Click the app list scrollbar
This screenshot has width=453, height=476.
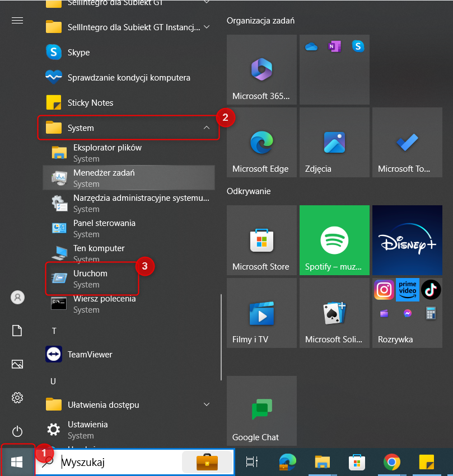pyautogui.click(x=221, y=337)
